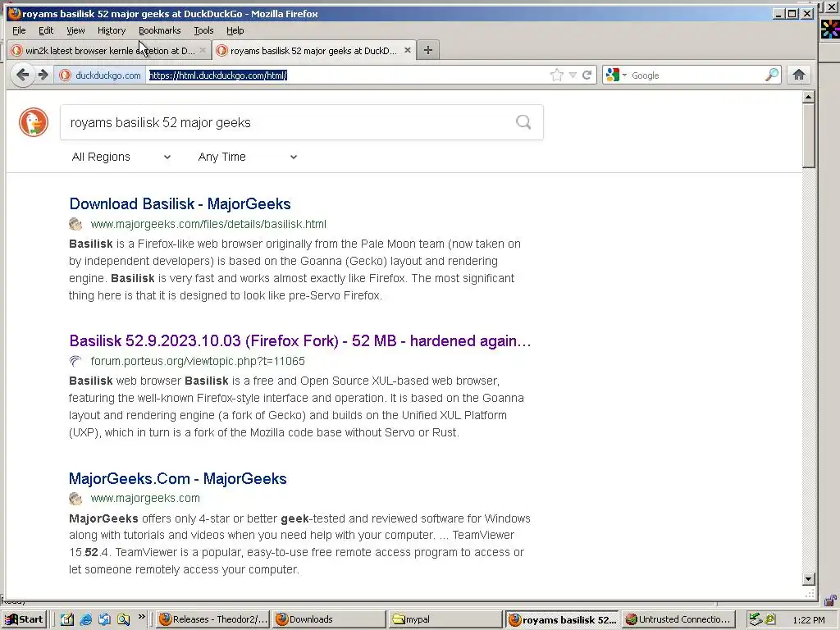Click the magnifier icon in Google search box
Screen dimensions: 840x630
click(x=771, y=75)
